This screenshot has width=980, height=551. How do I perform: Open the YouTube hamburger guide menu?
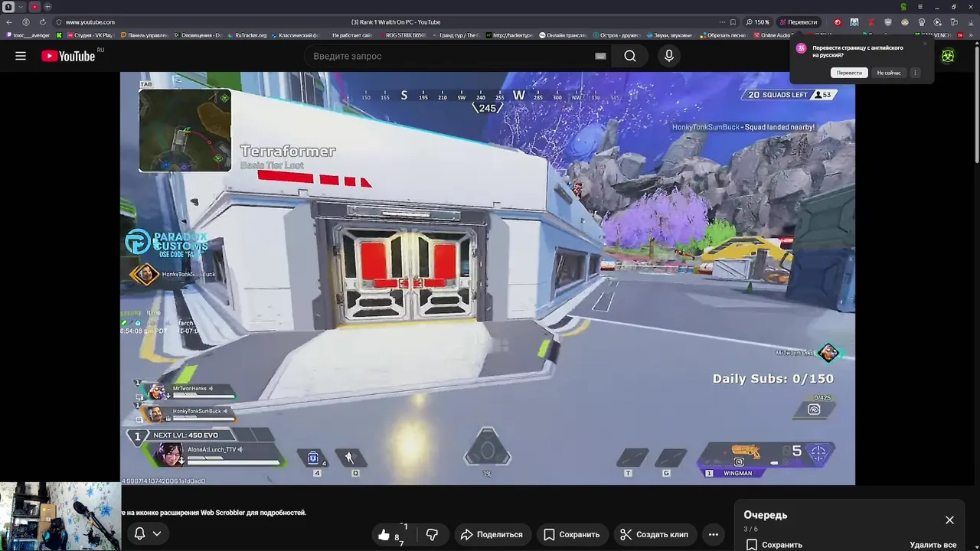(21, 56)
